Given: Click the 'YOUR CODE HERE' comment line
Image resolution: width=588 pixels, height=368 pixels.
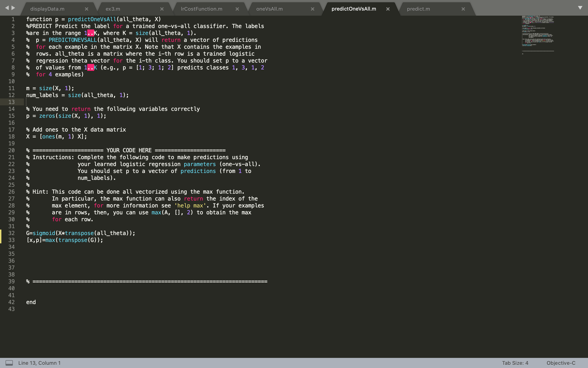Looking at the screenshot, I should click(126, 150).
